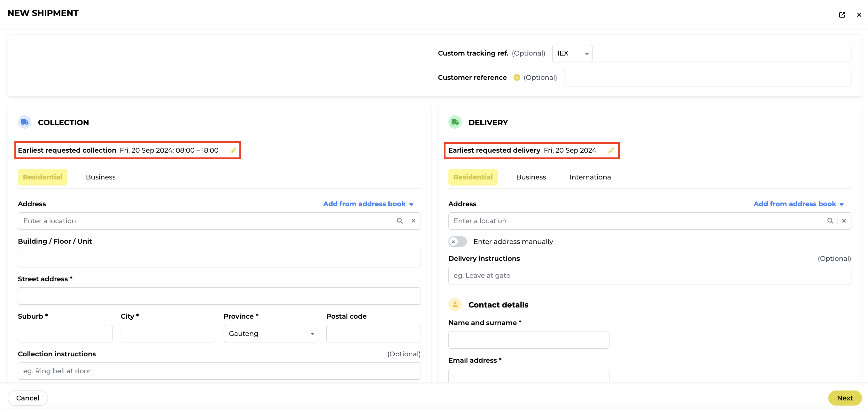Edit earliest requested collection pencil icon
This screenshot has height=410, width=868.
(233, 150)
